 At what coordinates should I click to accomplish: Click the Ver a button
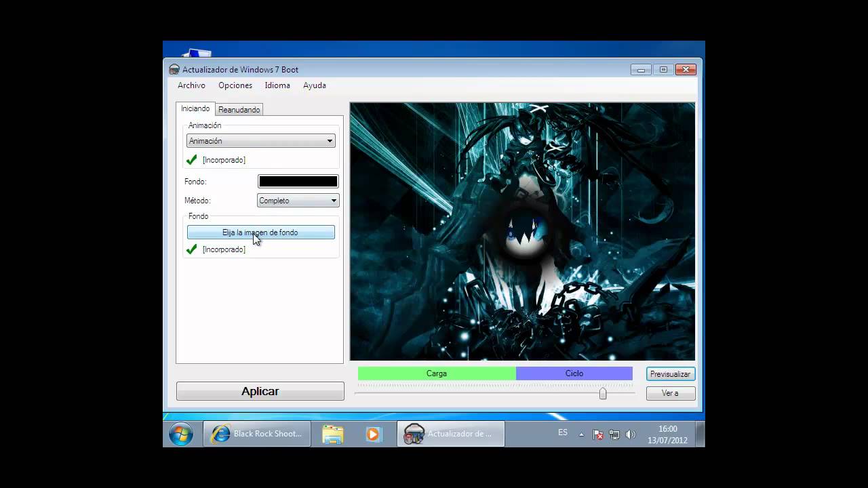[670, 393]
